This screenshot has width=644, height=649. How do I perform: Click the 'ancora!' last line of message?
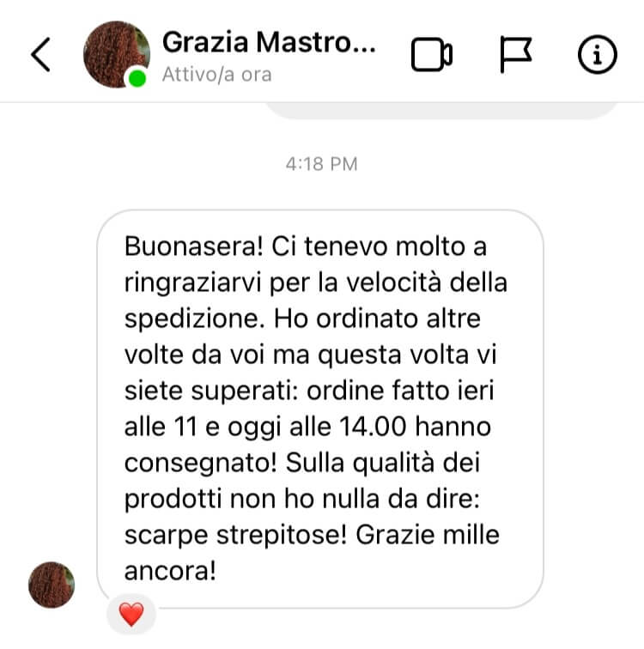tap(170, 571)
